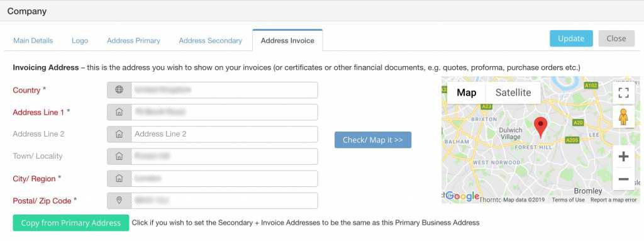Click the globe icon beside Country
644x241 pixels.
(119, 89)
